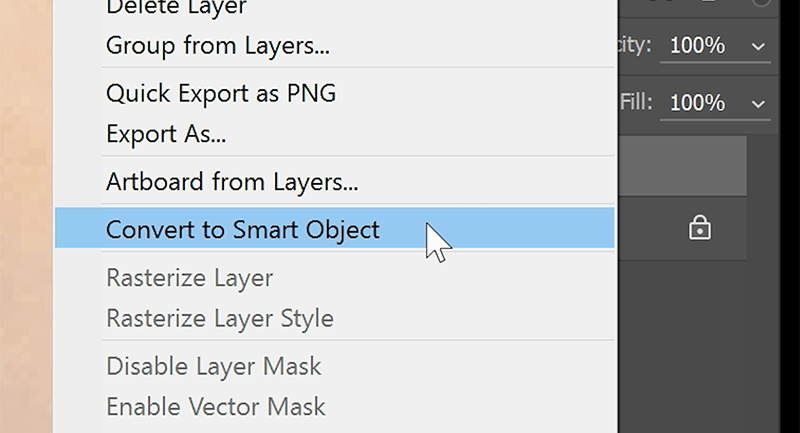Select Enable Vector Mask

pos(216,407)
